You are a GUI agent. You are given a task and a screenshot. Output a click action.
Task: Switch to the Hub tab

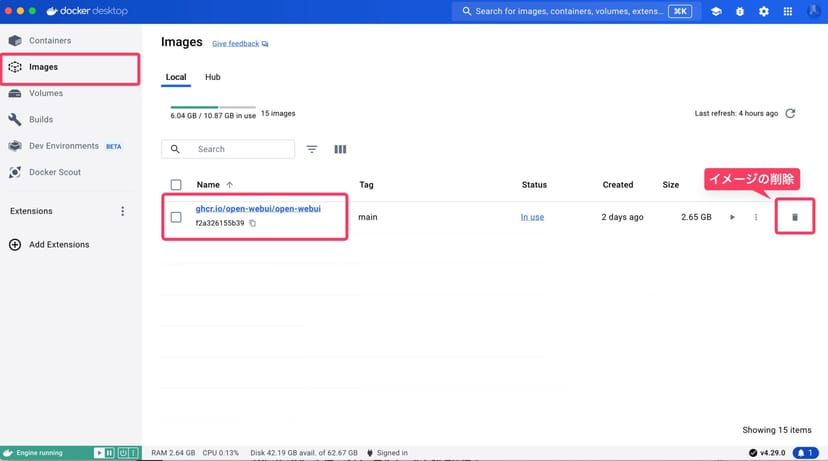coord(213,77)
